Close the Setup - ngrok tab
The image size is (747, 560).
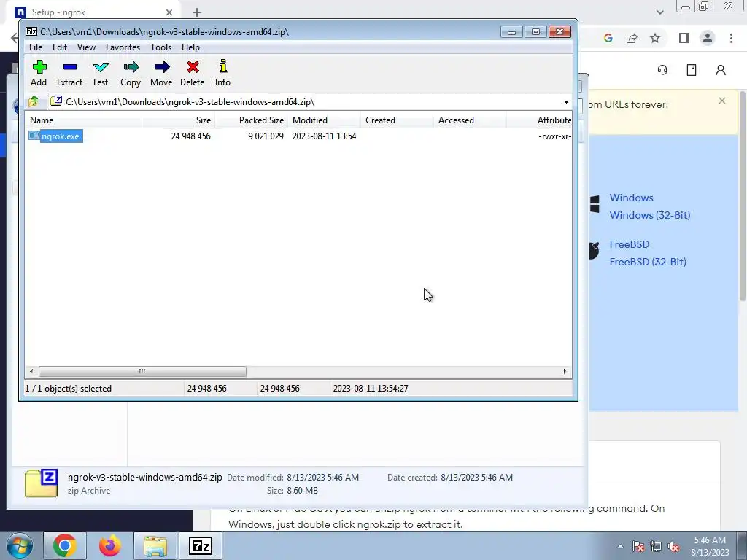[x=169, y=12]
